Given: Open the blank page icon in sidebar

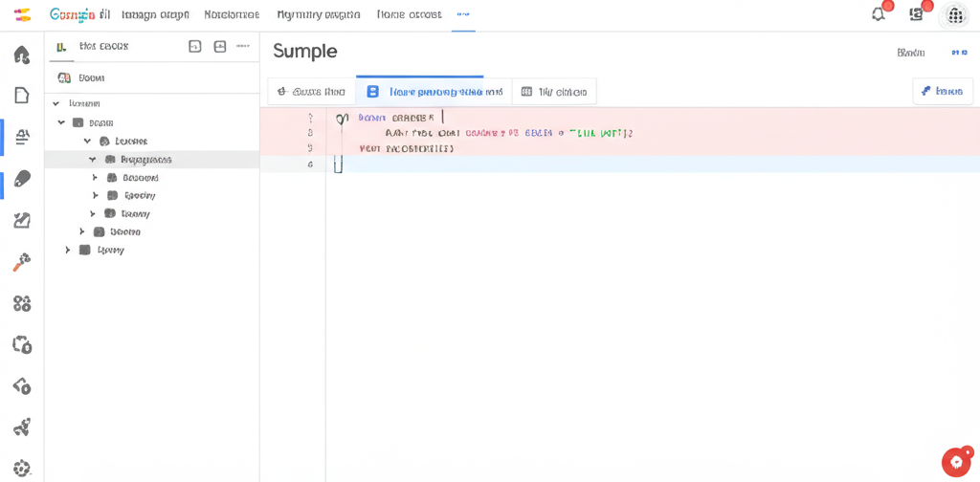Looking at the screenshot, I should 22,96.
